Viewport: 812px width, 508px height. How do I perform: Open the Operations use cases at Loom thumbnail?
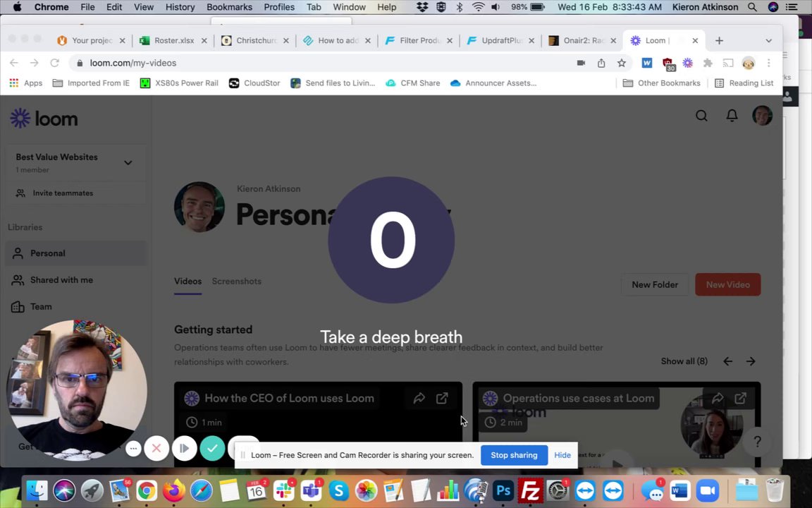(616, 425)
